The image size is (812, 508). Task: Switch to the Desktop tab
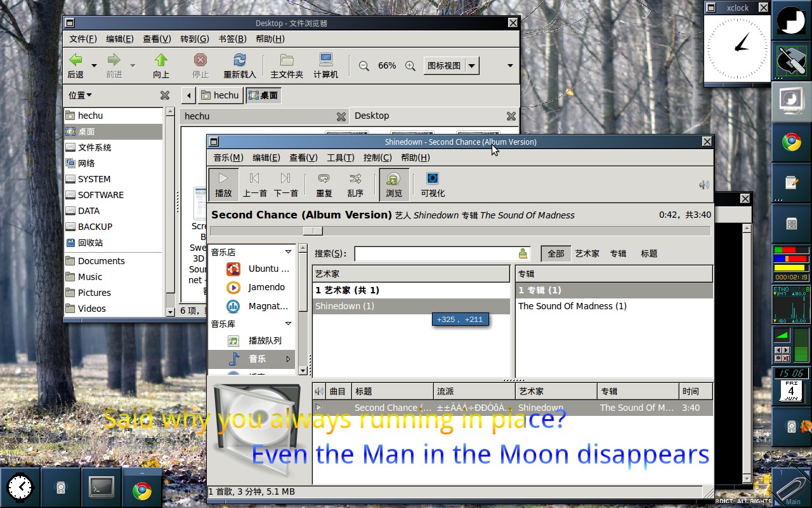point(434,116)
